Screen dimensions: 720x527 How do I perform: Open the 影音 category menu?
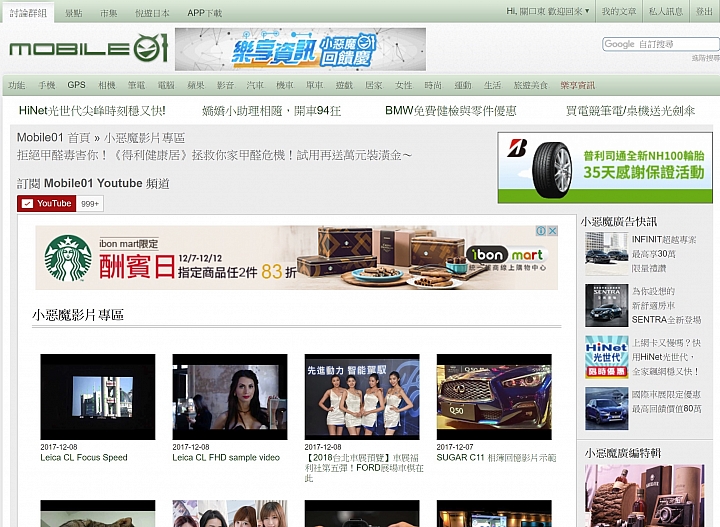point(225,85)
